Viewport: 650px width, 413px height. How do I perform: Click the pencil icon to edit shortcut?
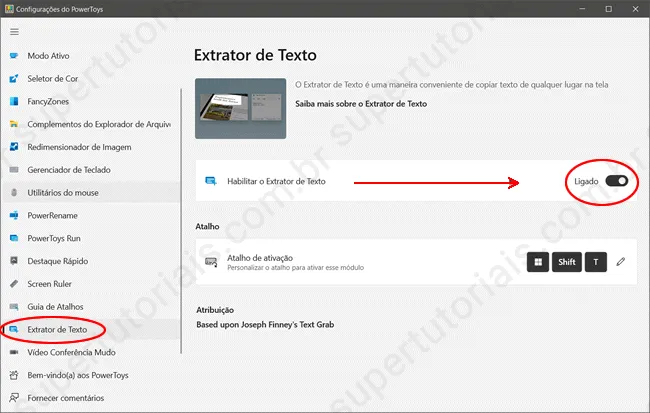tap(621, 262)
